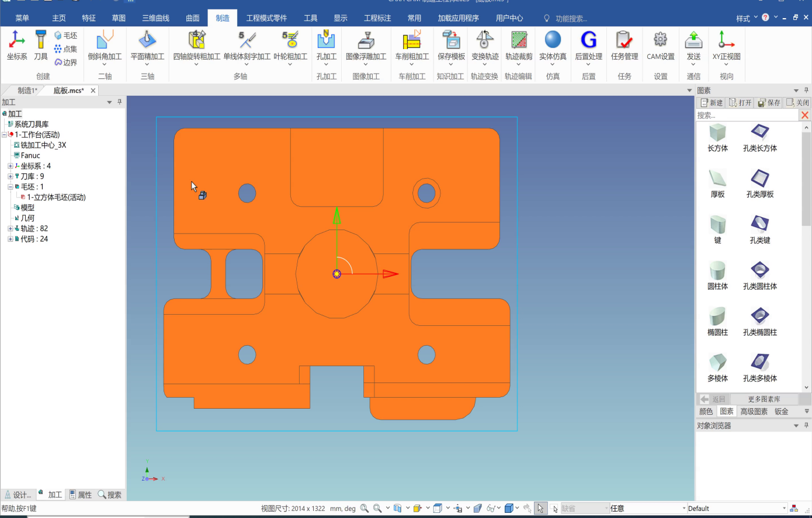
Task: Pick the 长方体 box shape thumbnail
Action: [717, 137]
